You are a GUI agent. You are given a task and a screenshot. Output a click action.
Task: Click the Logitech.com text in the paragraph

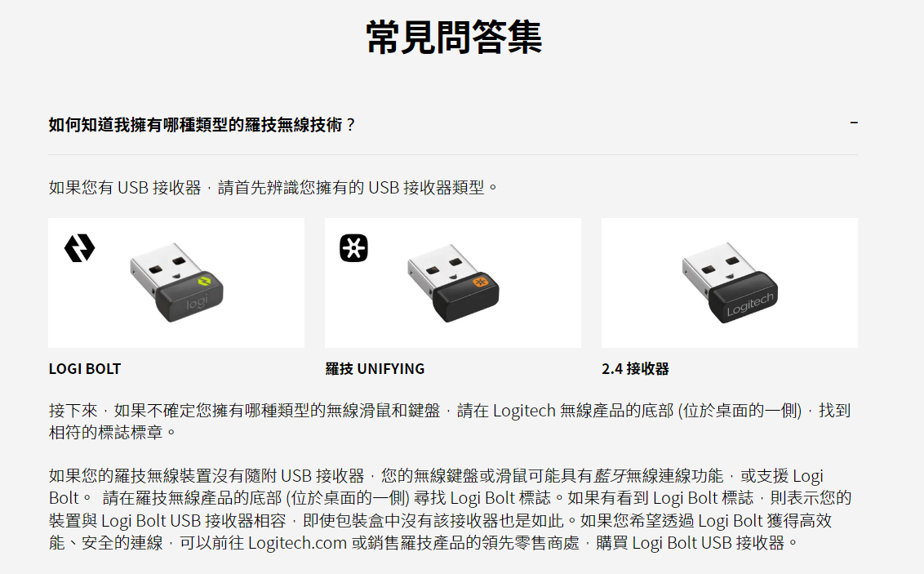coord(298,543)
